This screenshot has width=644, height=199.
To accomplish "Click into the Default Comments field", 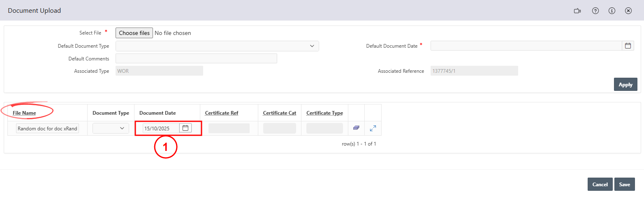I will [x=196, y=58].
